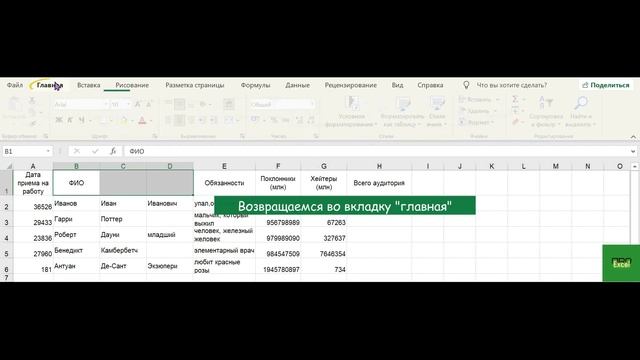
Task: Open the font name combo box
Action: [81, 104]
